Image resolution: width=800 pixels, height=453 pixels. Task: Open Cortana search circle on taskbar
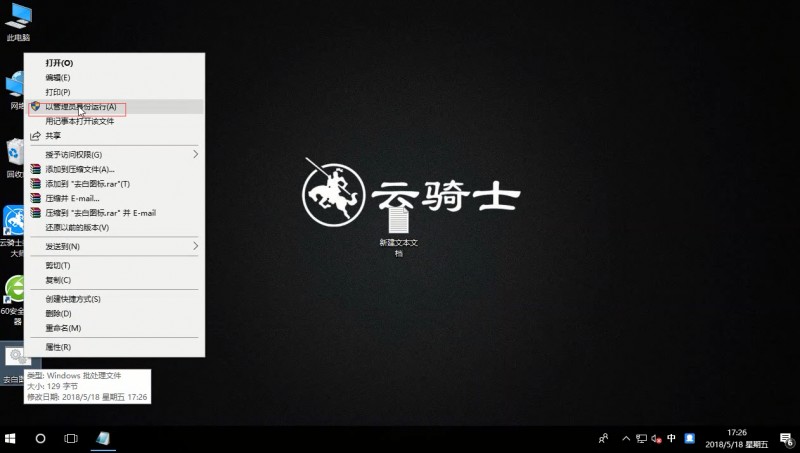pos(40,439)
